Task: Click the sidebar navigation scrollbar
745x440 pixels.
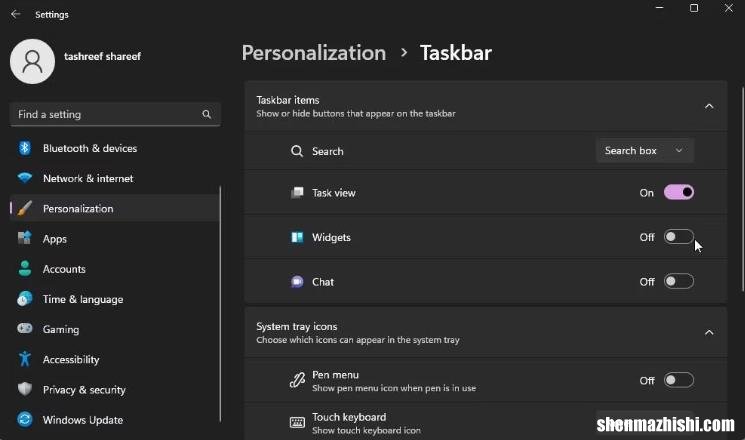Action: click(x=220, y=304)
